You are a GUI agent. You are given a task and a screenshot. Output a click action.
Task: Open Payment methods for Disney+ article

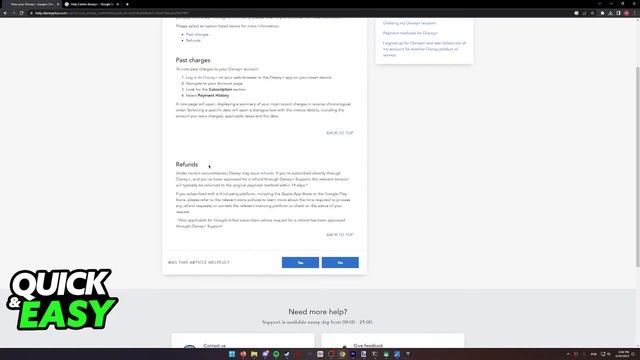tap(410, 33)
